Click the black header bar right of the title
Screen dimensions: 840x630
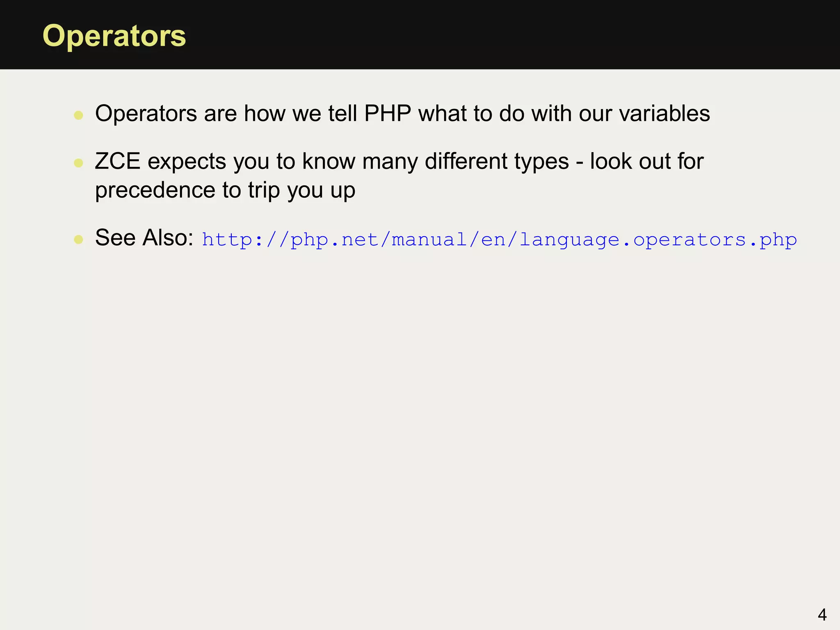pos(513,34)
